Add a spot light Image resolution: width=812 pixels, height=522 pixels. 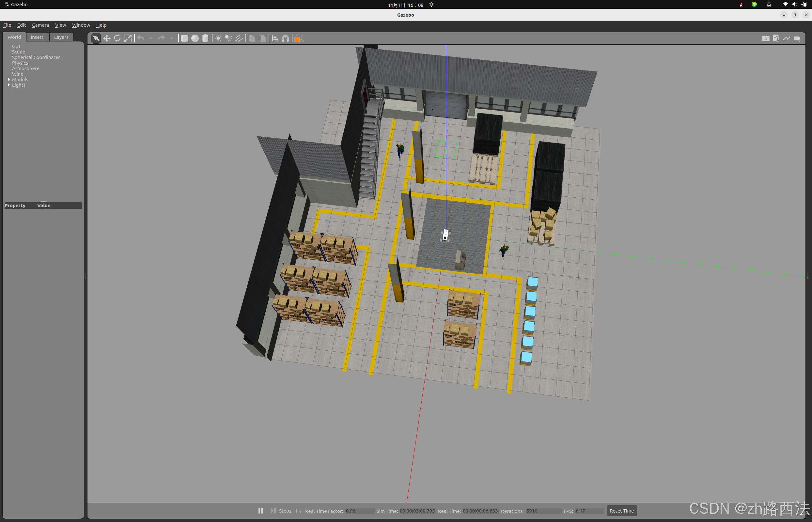tap(228, 38)
